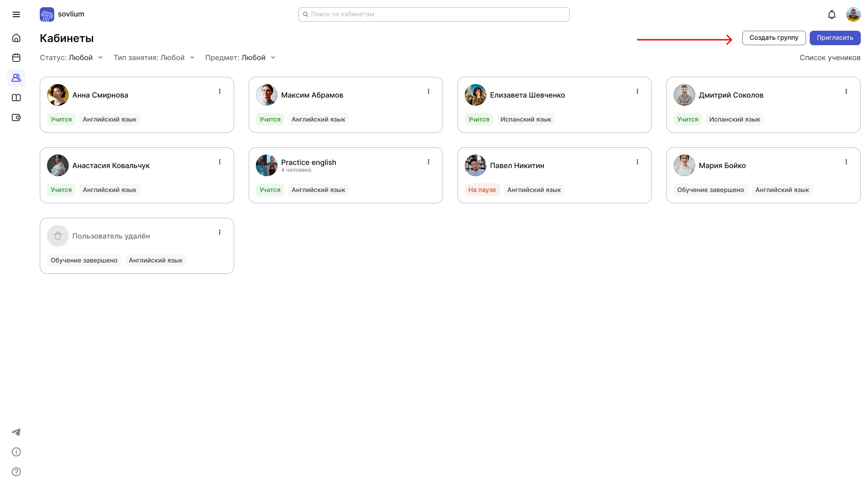
Task: Click the Telegram paper-plane icon
Action: point(16,432)
